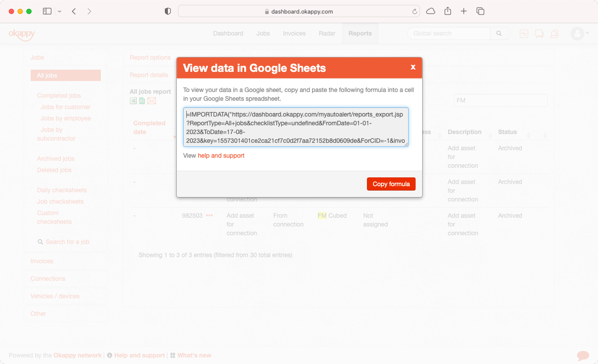598x364 pixels.
Task: Open the sidebar dropdown chevron in Safari toolbar
Action: point(60,11)
